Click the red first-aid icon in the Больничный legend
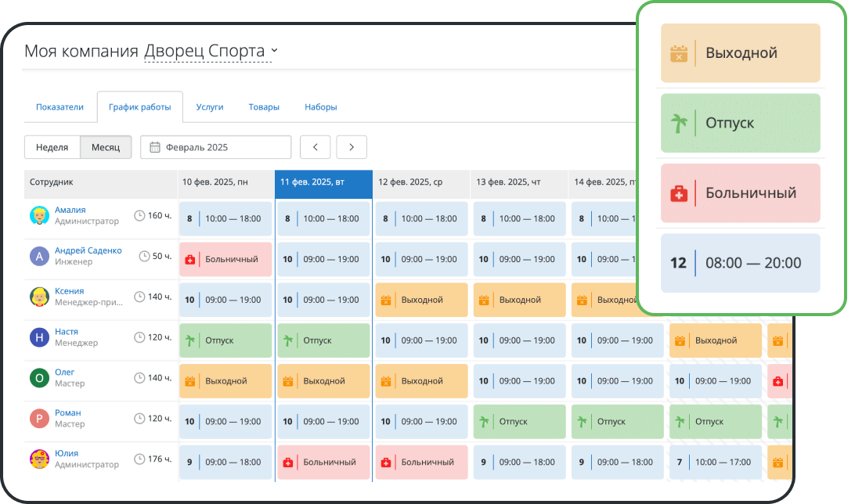The image size is (855, 504). click(x=678, y=193)
